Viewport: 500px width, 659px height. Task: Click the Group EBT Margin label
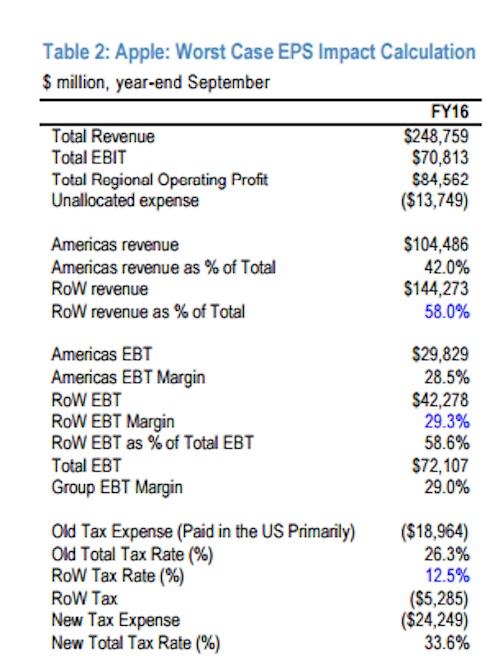tap(117, 488)
